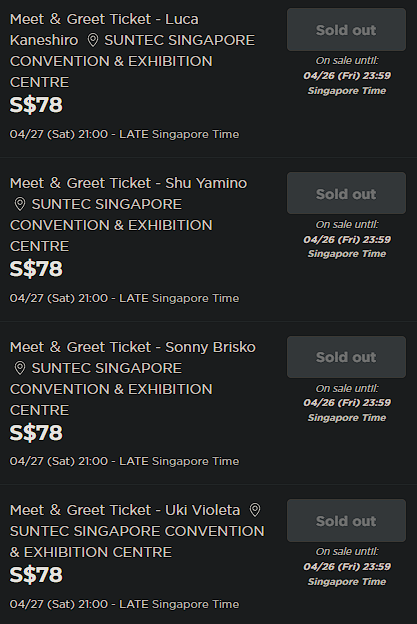This screenshot has height=624, width=417.
Task: Open Meet & Greet Ticket - Sonny Brisko title
Action: click(x=133, y=347)
